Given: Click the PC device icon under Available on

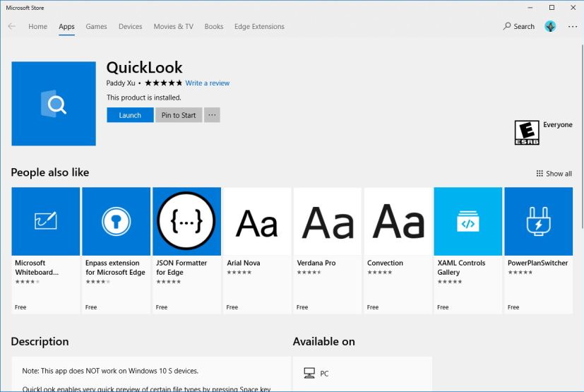Looking at the screenshot, I should point(309,373).
